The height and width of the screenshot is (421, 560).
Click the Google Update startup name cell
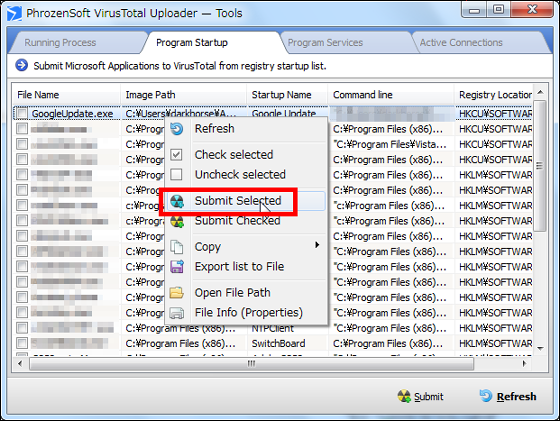point(284,114)
